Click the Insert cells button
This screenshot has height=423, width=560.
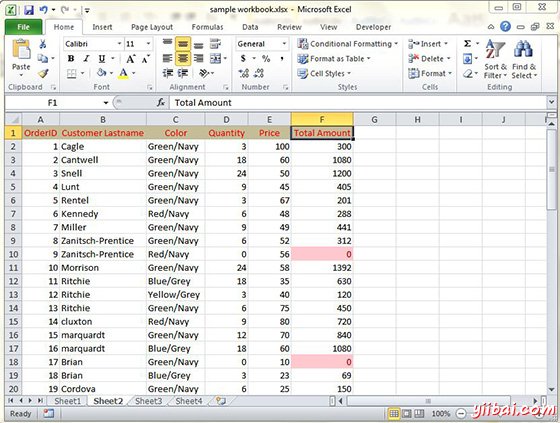[428, 44]
